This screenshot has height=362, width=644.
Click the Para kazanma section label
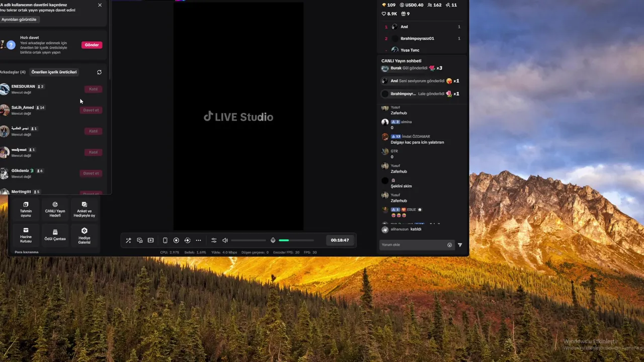(27, 252)
